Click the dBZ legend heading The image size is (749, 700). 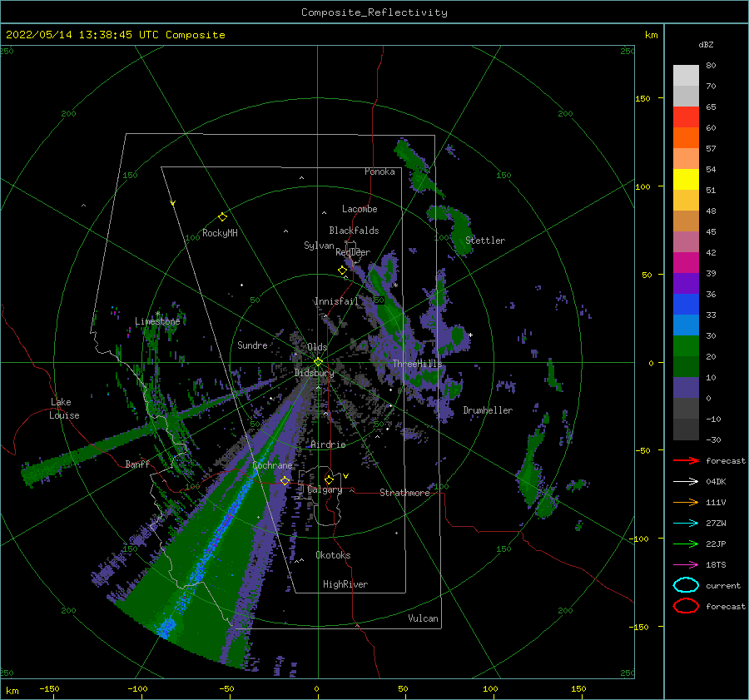706,45
